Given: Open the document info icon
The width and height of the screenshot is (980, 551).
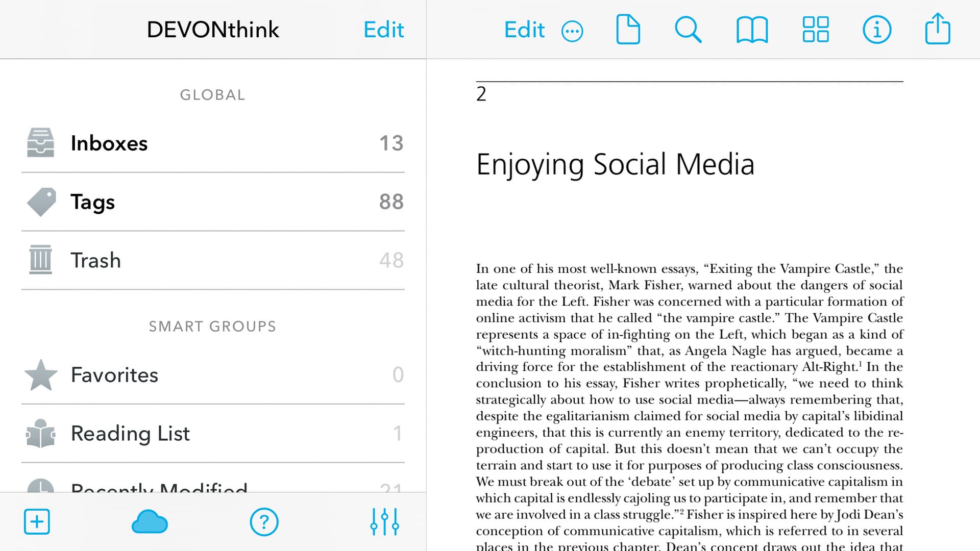Looking at the screenshot, I should (876, 30).
